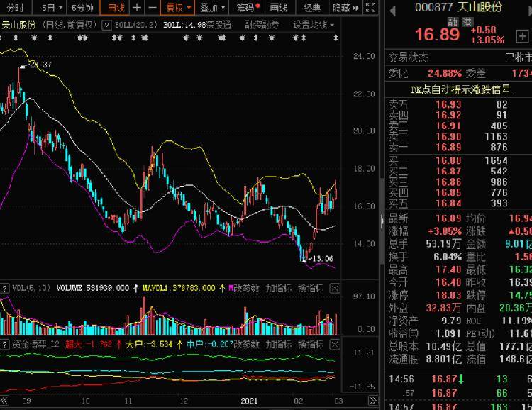Close the 资金博弈 indicator panel
Image resolution: width=532 pixels, height=410 pixels.
pyautogui.click(x=336, y=344)
